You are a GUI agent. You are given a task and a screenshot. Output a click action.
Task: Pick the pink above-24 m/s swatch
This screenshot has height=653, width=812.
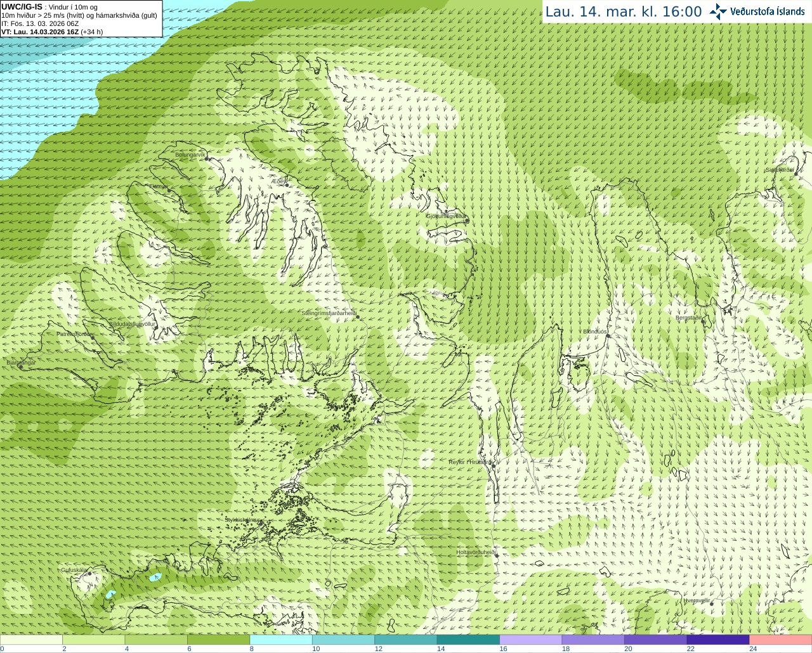(781, 640)
